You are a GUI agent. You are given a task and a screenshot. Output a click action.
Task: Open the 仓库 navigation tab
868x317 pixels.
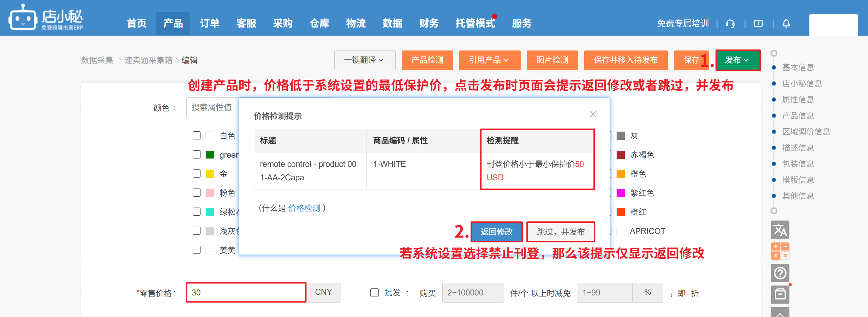pos(319,24)
